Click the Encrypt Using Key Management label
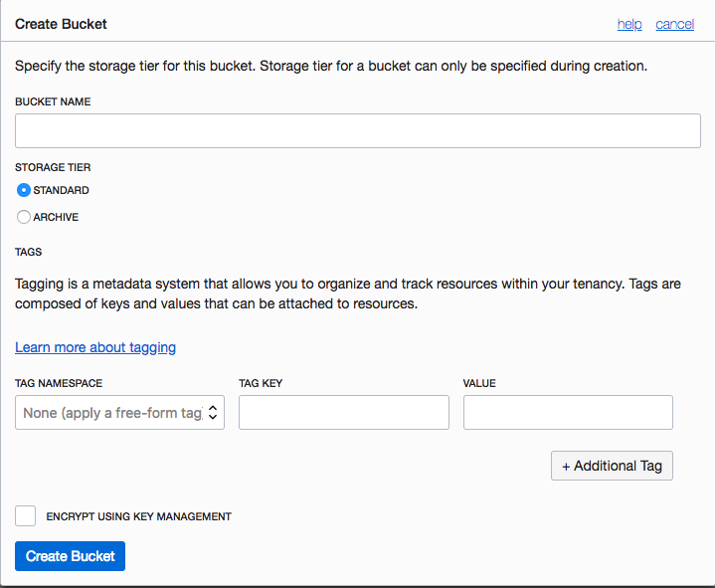 tap(138, 516)
